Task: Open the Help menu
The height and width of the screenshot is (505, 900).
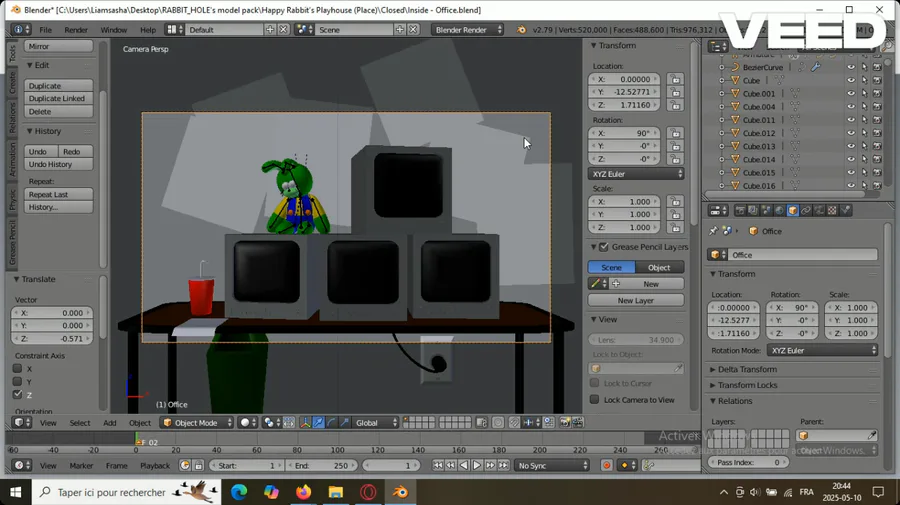Action: point(148,30)
